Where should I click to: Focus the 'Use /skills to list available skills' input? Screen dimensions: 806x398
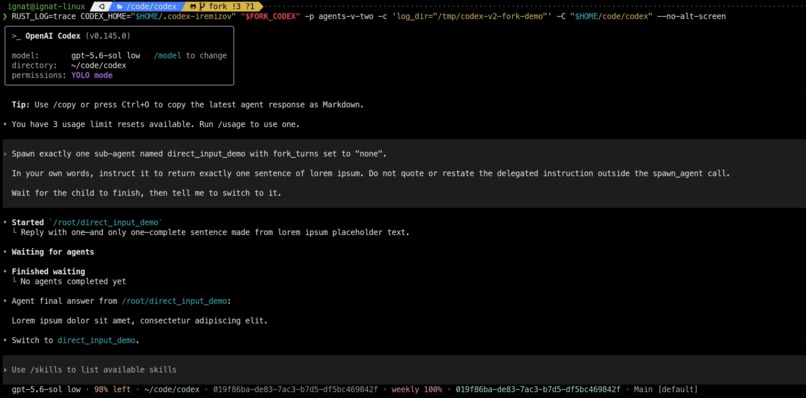[x=403, y=370]
